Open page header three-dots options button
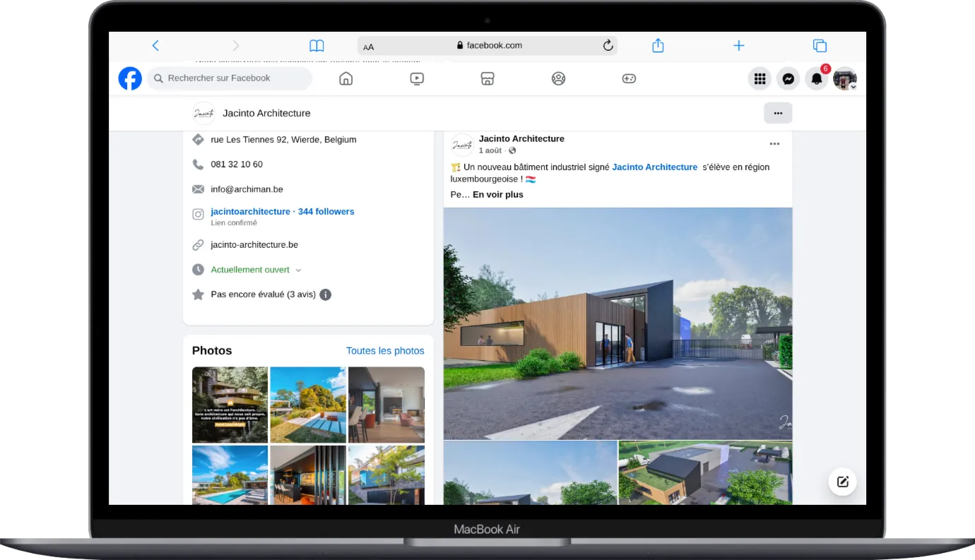 778,113
